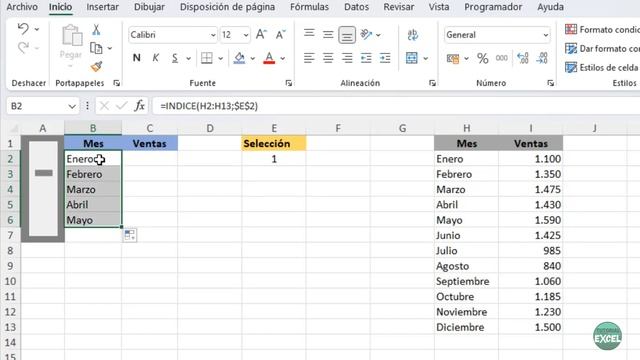The width and height of the screenshot is (640, 360).
Task: Open borders options dropdown arrow
Action: [220, 58]
